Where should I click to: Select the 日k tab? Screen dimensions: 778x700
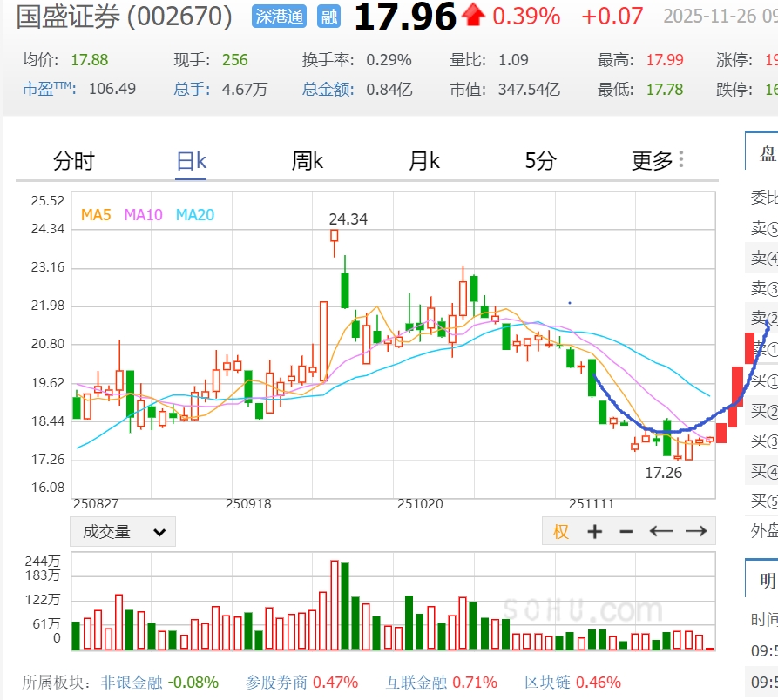(x=191, y=161)
